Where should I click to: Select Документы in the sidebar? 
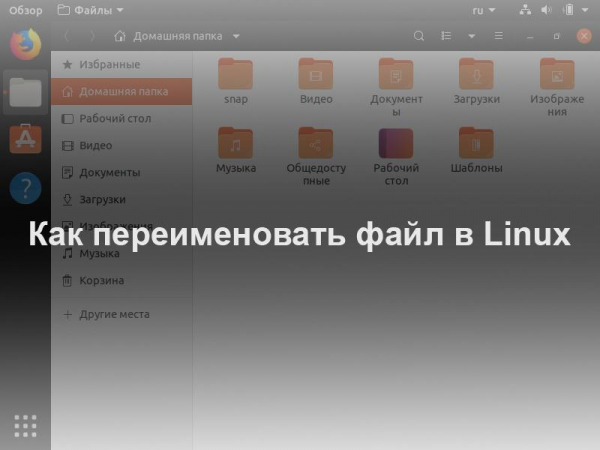pos(122,173)
